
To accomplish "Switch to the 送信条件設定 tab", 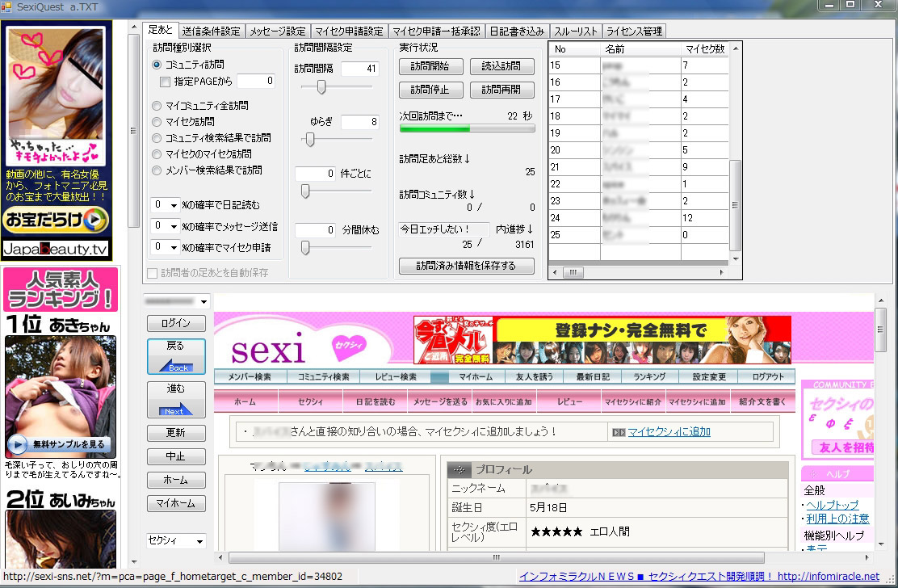I will 212,31.
